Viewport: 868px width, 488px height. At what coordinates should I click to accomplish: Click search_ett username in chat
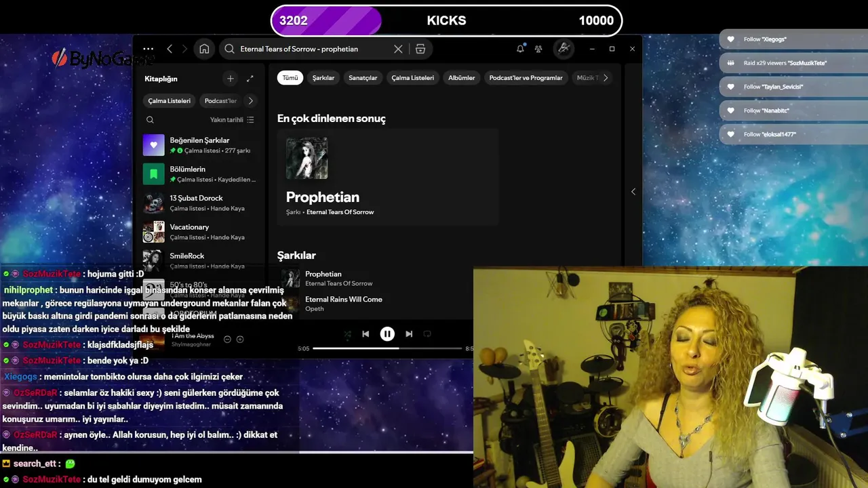click(x=35, y=464)
